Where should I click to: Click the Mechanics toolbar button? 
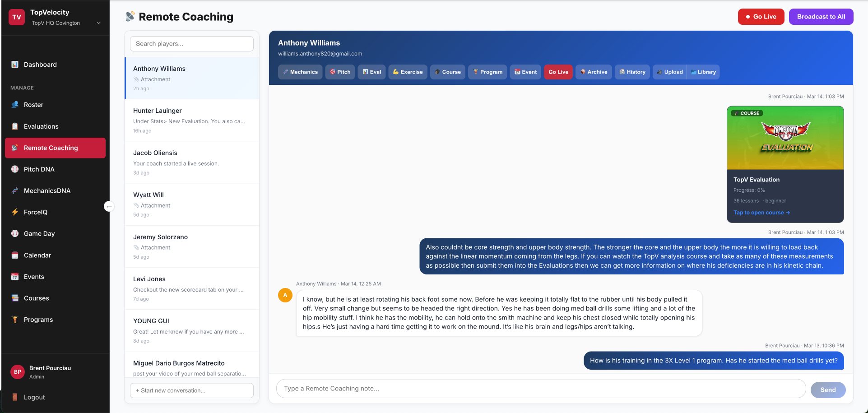(x=300, y=72)
